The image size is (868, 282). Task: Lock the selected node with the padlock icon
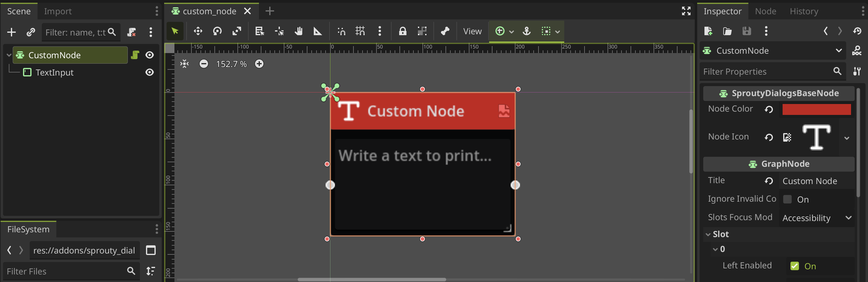[402, 31]
